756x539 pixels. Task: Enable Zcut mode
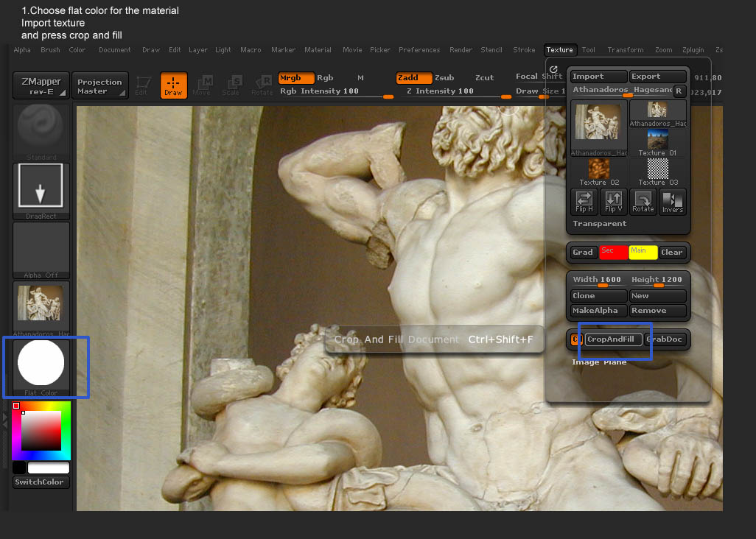pyautogui.click(x=485, y=78)
